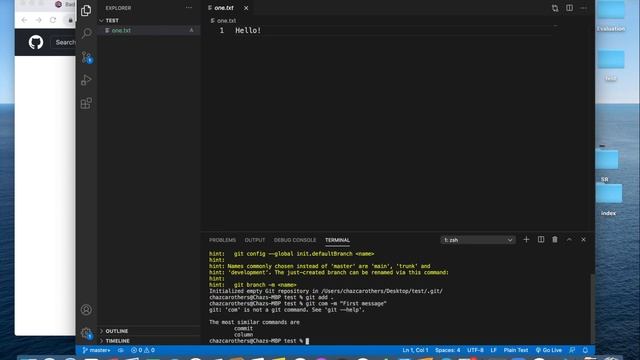Open notifications bell in status bar
The height and width of the screenshot is (360, 640).
tap(585, 350)
